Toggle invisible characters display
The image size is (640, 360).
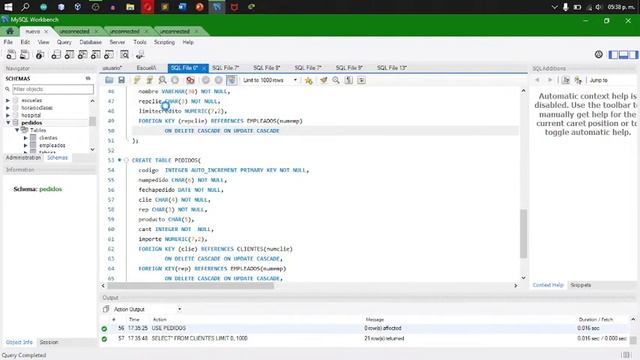349,80
